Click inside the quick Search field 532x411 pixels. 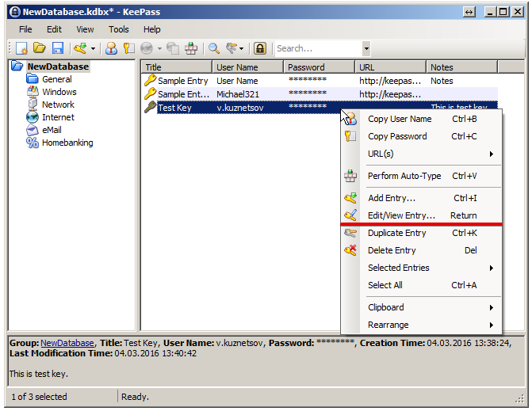coord(316,48)
